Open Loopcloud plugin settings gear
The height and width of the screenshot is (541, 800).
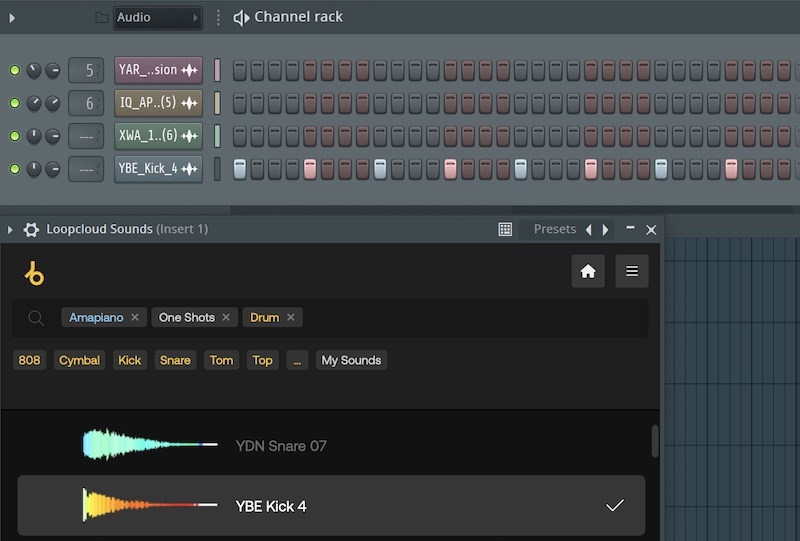(x=31, y=230)
